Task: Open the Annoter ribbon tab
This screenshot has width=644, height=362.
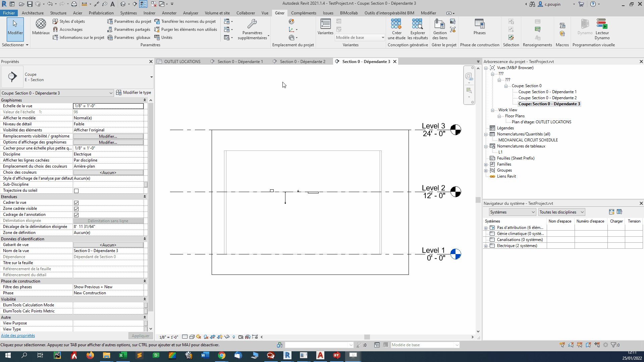Action: [169, 13]
